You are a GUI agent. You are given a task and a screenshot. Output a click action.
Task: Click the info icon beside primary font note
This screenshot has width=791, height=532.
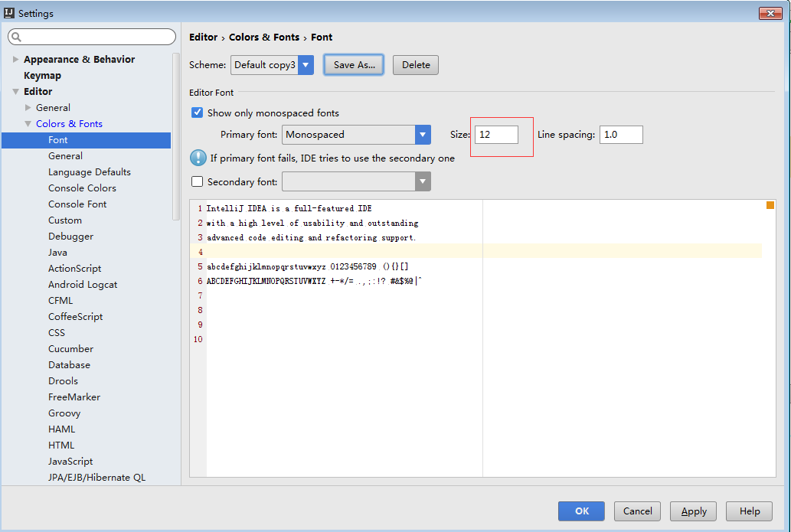point(198,158)
